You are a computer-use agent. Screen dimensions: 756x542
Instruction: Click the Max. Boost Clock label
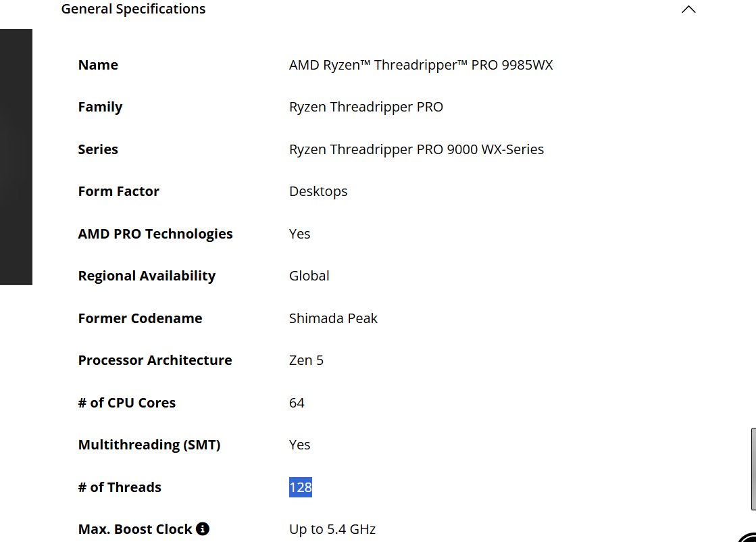(135, 529)
